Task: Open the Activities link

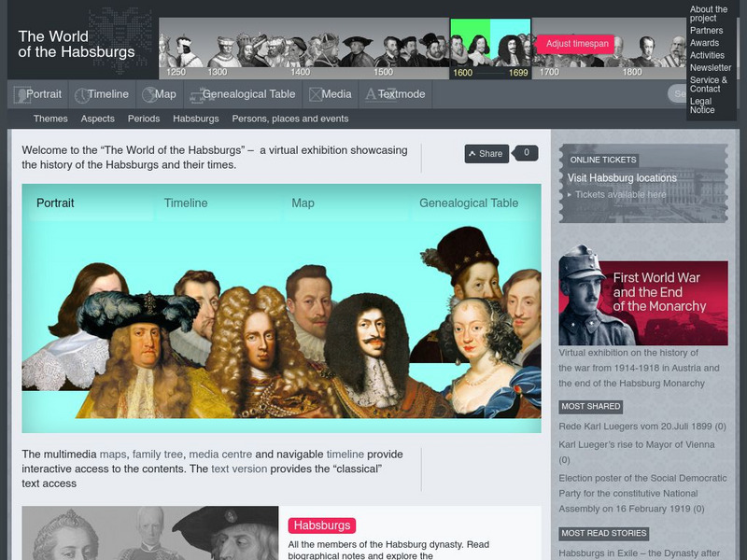Action: coord(707,55)
